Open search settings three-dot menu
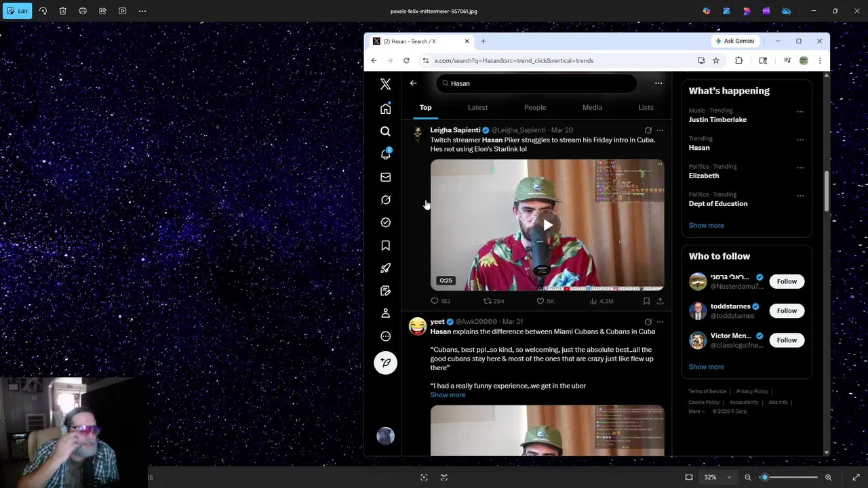 [x=658, y=83]
